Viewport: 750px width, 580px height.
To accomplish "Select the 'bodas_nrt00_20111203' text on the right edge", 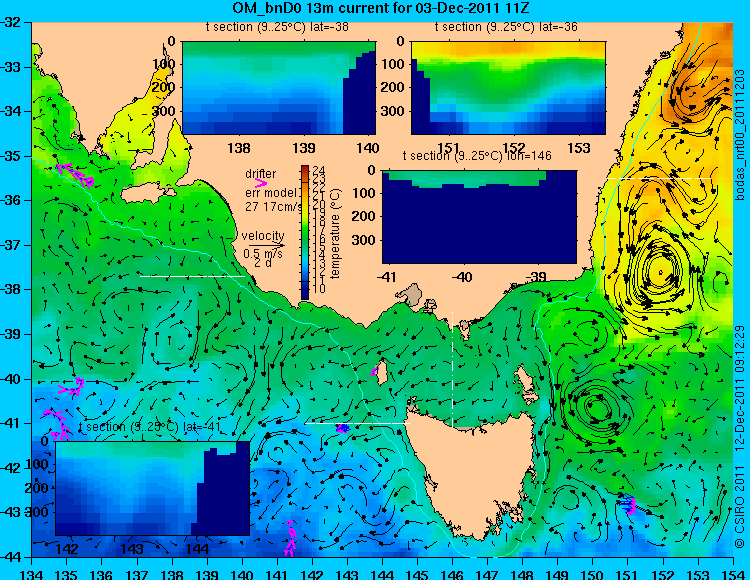I will pyautogui.click(x=739, y=134).
